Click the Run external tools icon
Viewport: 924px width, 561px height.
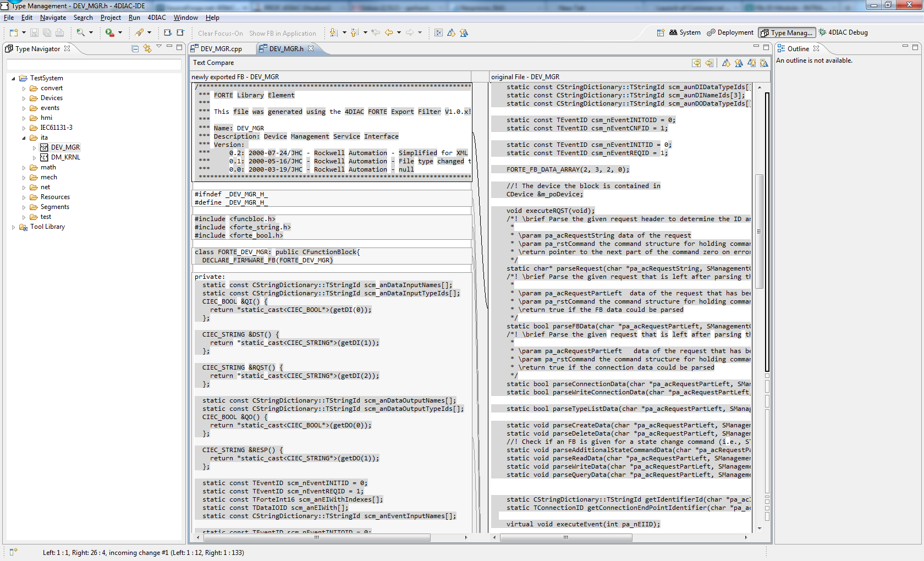coord(109,33)
